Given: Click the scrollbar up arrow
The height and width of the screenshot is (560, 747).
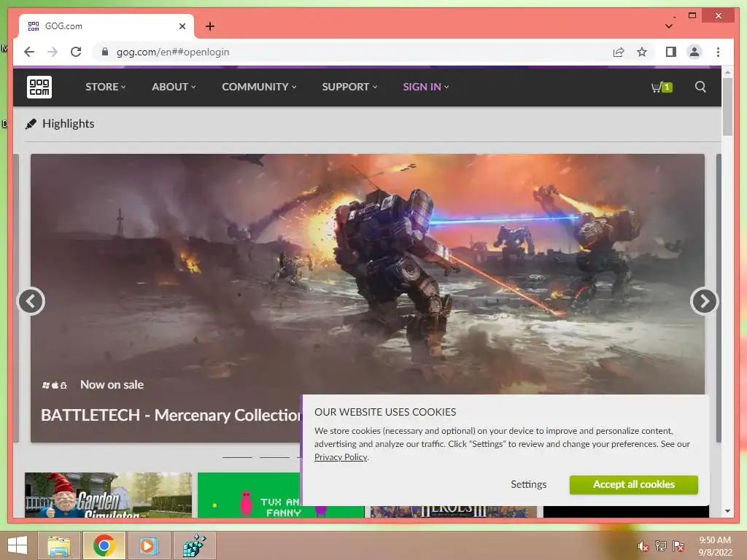Looking at the screenshot, I should point(727,72).
